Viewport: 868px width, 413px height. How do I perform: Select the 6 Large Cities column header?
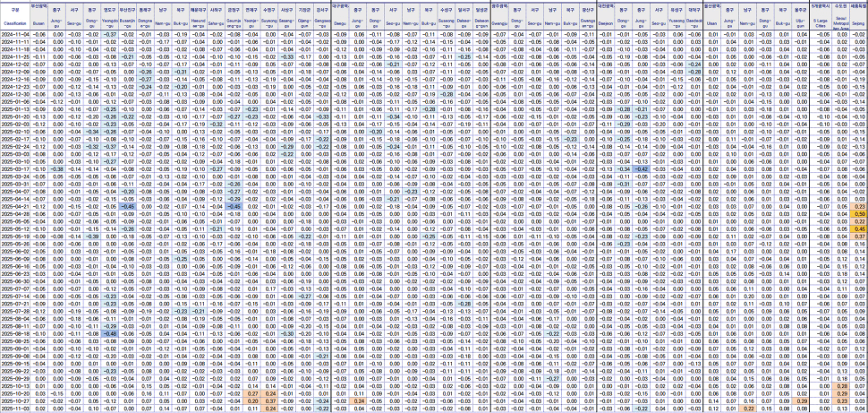click(820, 18)
